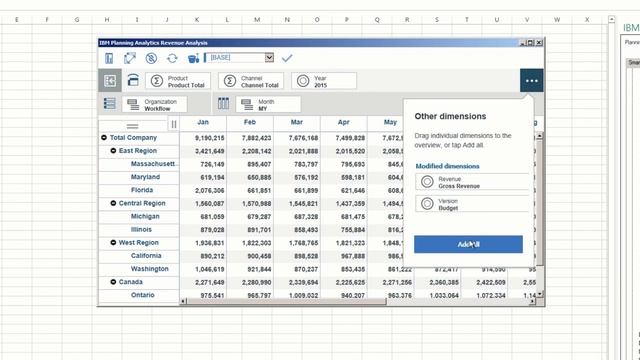Screen dimensions: 640x360
Task: Select the Version Budget dimension
Action: point(472,204)
